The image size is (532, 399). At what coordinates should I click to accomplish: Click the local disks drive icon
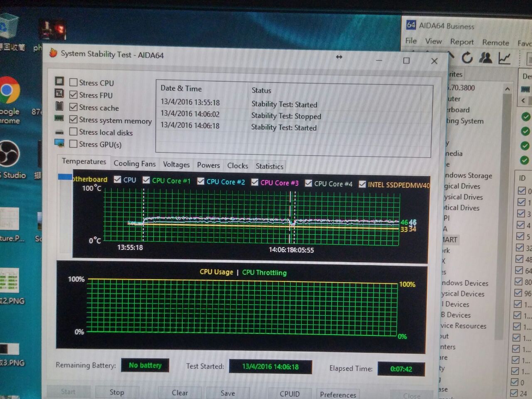pyautogui.click(x=59, y=132)
